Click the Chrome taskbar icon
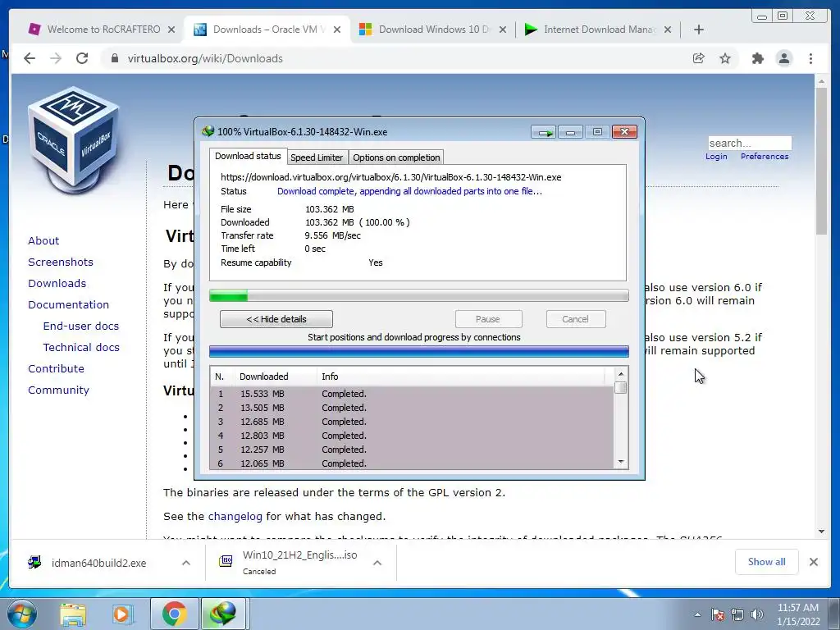 pyautogui.click(x=174, y=614)
